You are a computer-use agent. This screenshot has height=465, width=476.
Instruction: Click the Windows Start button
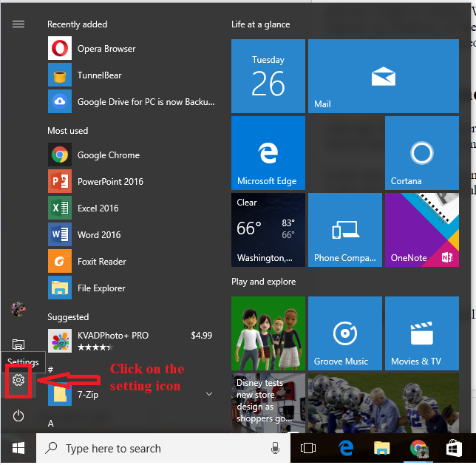click(x=18, y=448)
